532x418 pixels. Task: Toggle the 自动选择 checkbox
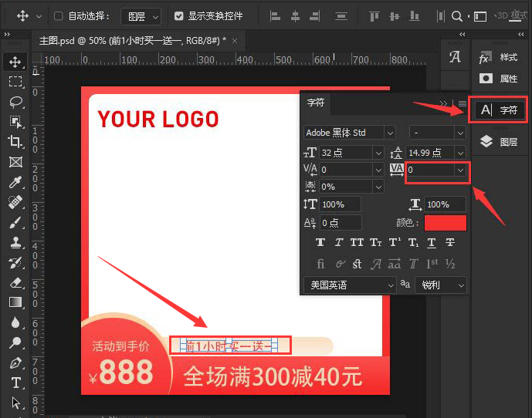pos(59,16)
